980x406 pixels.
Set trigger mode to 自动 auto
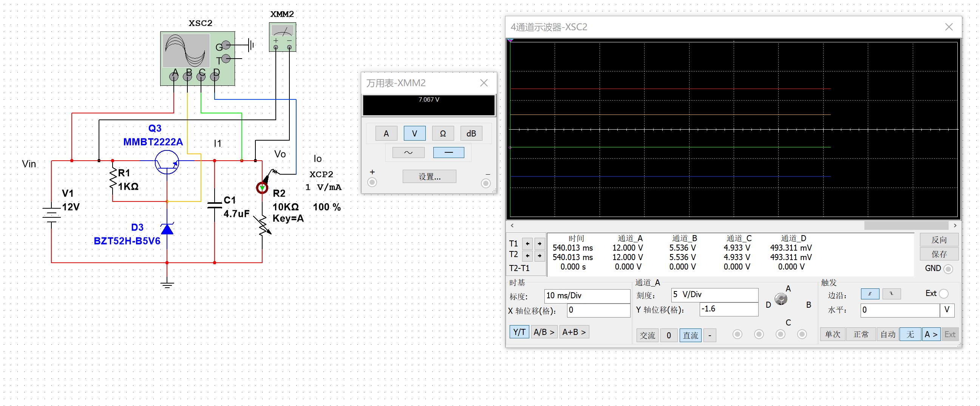(888, 335)
